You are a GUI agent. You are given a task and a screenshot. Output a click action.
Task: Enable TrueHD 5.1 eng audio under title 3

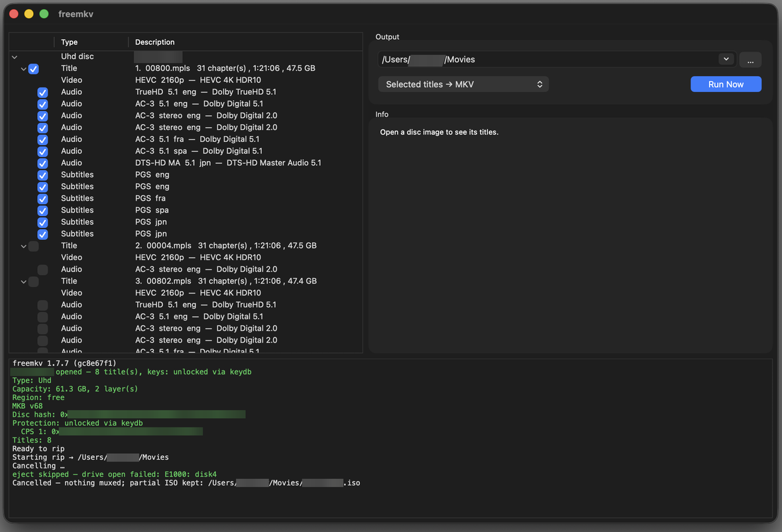tap(43, 305)
